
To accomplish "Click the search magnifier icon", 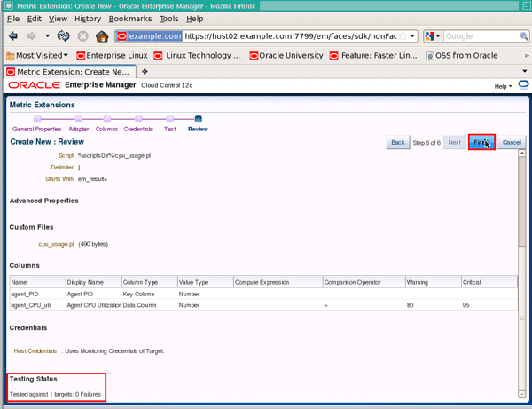I will click(524, 36).
